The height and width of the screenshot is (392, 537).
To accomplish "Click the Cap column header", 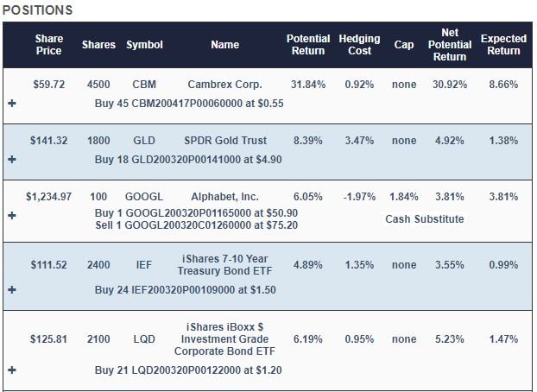I will [x=403, y=45].
